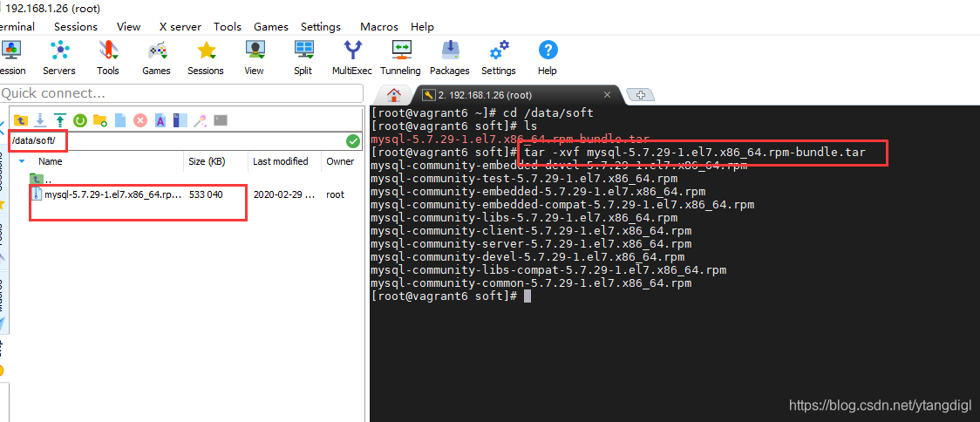Click the Split terminal toolbar icon
This screenshot has height=422, width=980.
(303, 57)
